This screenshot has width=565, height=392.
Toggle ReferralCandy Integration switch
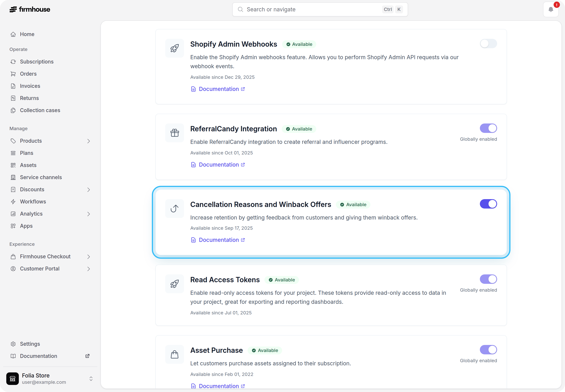(488, 128)
